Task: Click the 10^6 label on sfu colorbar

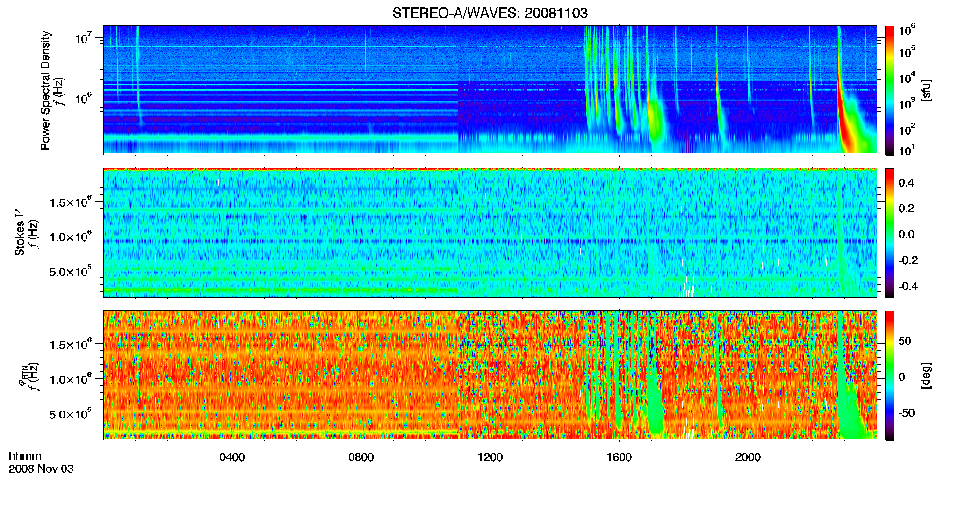Action: tap(907, 30)
